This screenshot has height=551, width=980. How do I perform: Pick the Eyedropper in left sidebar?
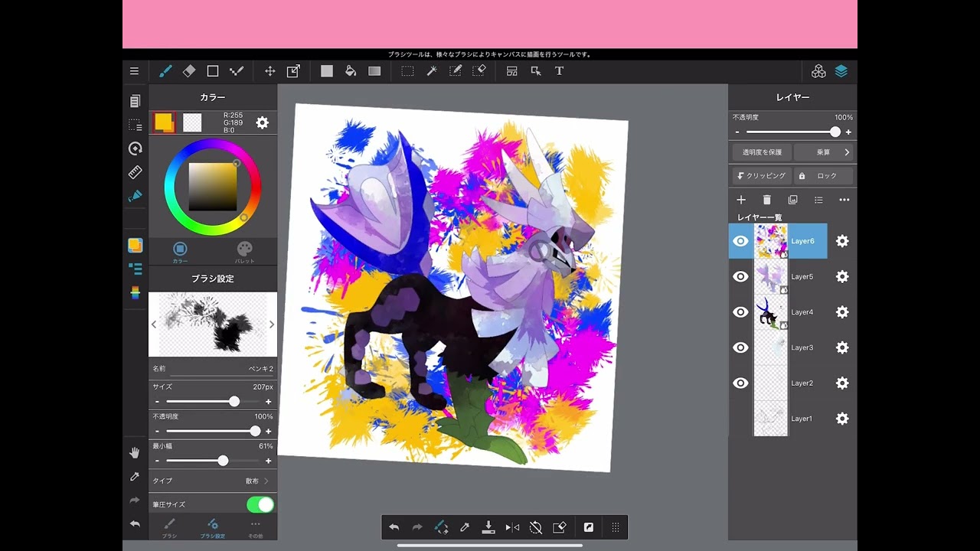(135, 477)
